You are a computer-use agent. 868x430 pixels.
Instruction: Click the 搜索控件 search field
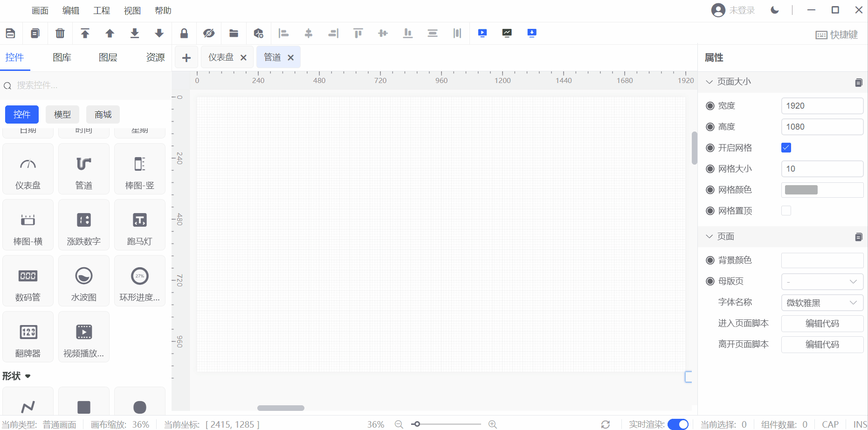(84, 85)
